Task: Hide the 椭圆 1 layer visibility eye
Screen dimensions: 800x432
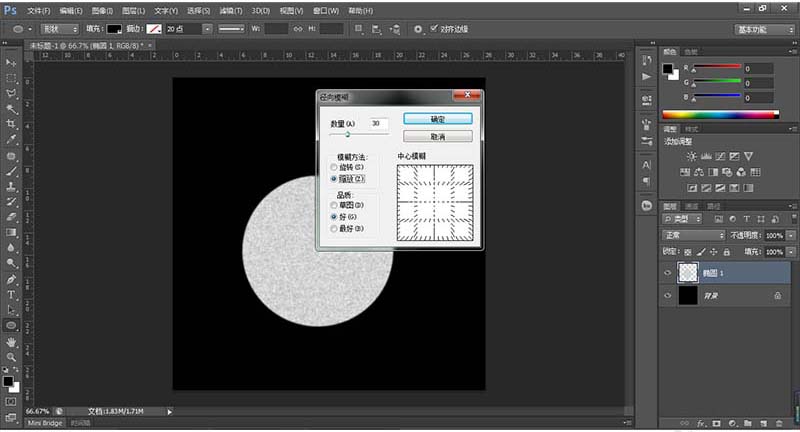Action: click(x=667, y=271)
